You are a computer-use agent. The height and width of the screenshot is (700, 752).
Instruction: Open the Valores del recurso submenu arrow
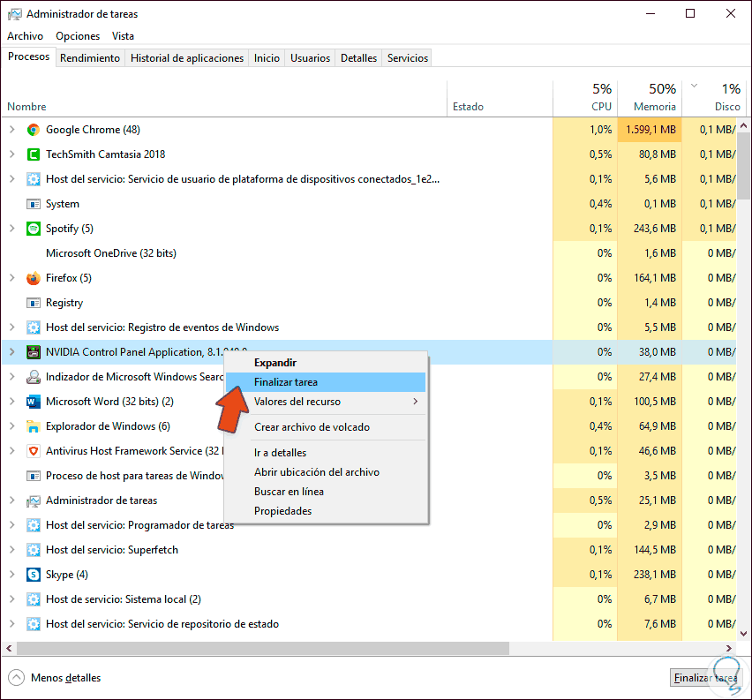(x=416, y=402)
